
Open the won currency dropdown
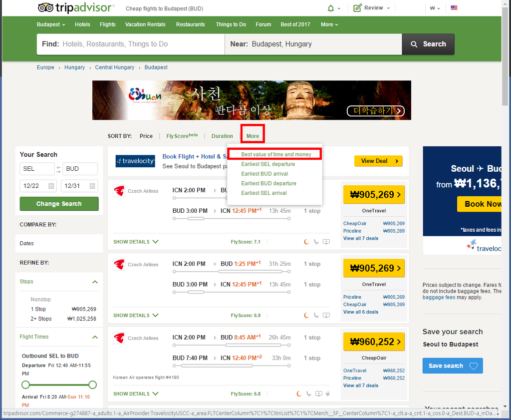click(x=435, y=8)
